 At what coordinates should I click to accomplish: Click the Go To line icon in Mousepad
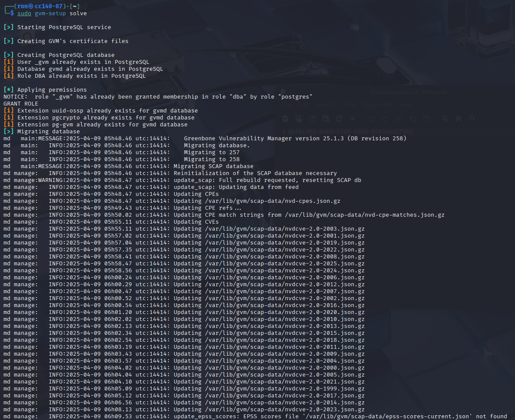coord(472,119)
